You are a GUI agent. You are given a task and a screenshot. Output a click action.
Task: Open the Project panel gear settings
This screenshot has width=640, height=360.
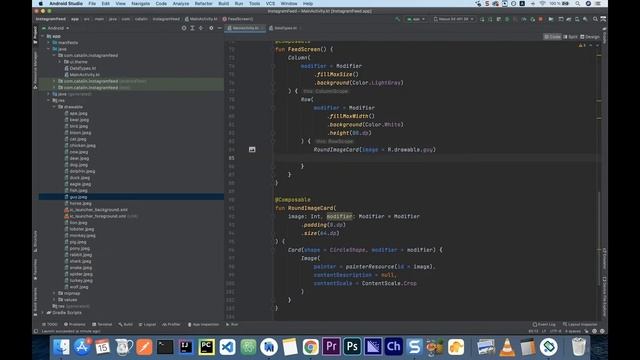point(211,28)
